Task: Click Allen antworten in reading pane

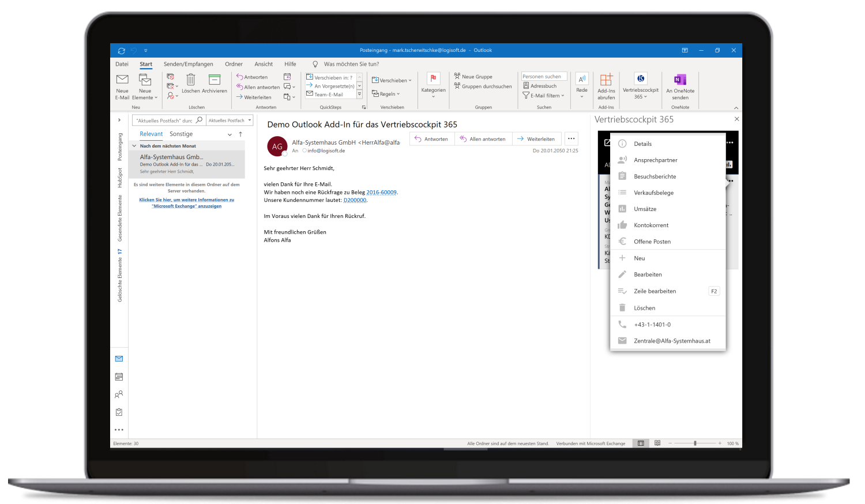Action: 483,139
